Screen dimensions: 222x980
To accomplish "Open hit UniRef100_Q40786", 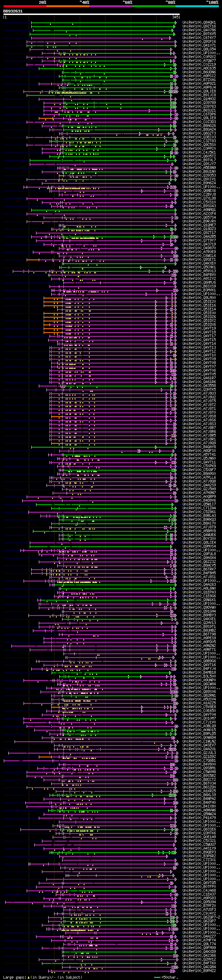I will pyautogui.click(x=199, y=30).
